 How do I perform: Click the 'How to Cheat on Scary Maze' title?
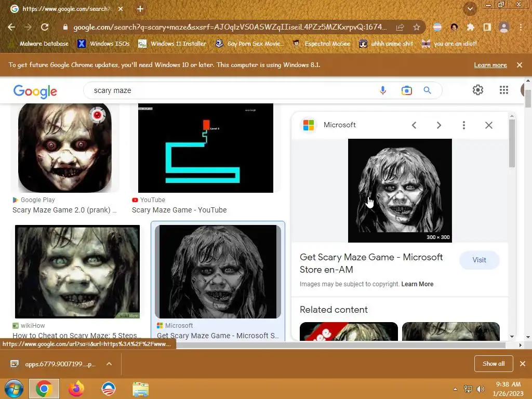click(76, 336)
